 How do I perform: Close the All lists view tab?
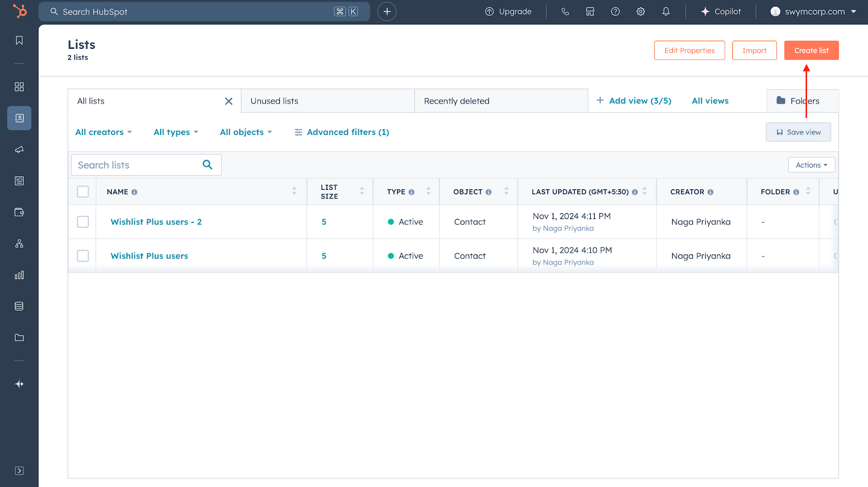pos(228,101)
